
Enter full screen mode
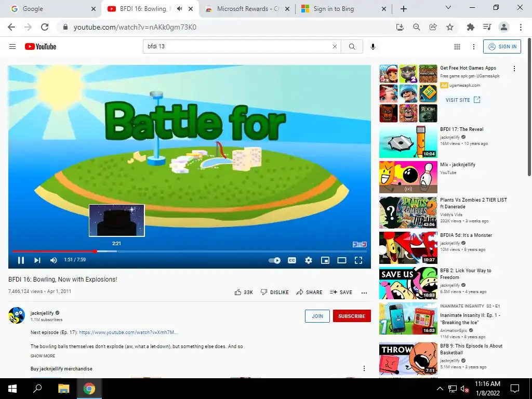coord(358,260)
